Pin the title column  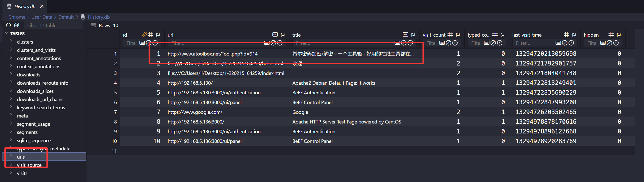413,35
